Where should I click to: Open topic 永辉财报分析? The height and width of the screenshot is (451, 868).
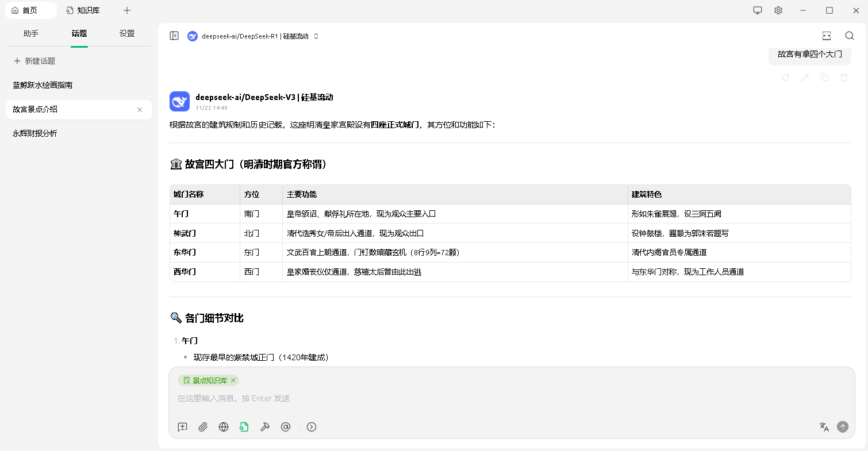pos(79,133)
